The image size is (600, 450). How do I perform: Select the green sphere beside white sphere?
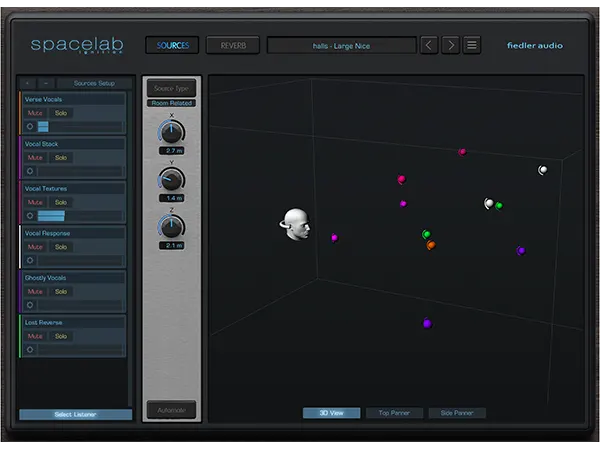pyautogui.click(x=499, y=205)
